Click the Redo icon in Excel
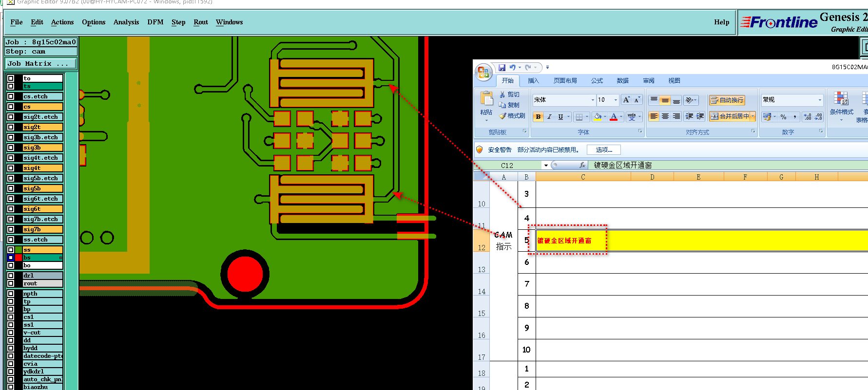The height and width of the screenshot is (390, 868). point(528,68)
